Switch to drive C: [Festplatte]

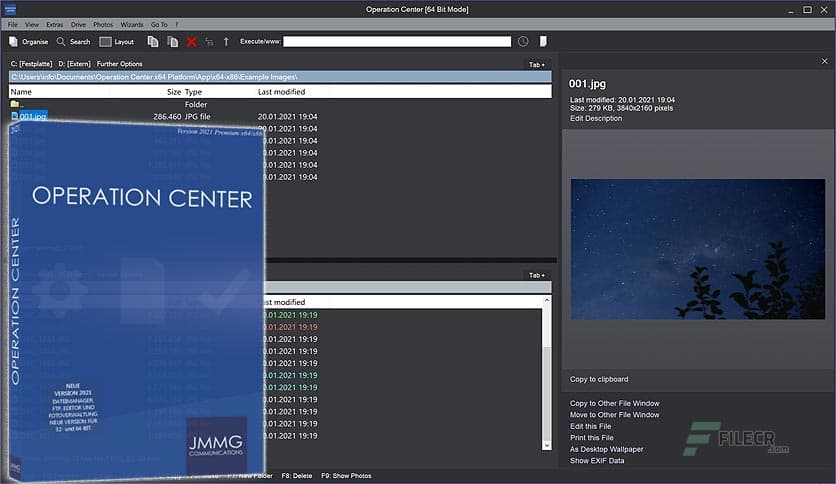(x=31, y=64)
